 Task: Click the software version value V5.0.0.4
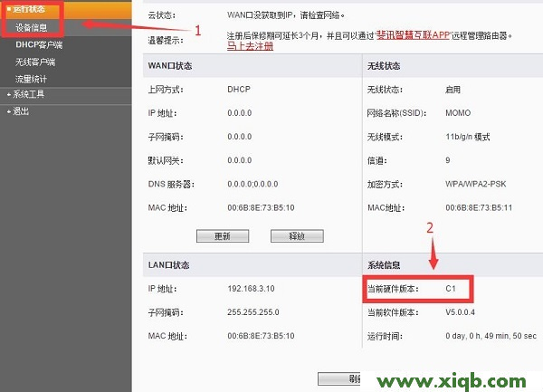pos(460,312)
